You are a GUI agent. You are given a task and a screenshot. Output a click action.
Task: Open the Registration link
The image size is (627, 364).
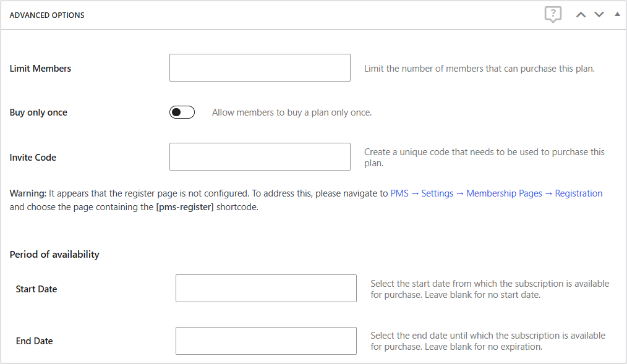pyautogui.click(x=579, y=193)
